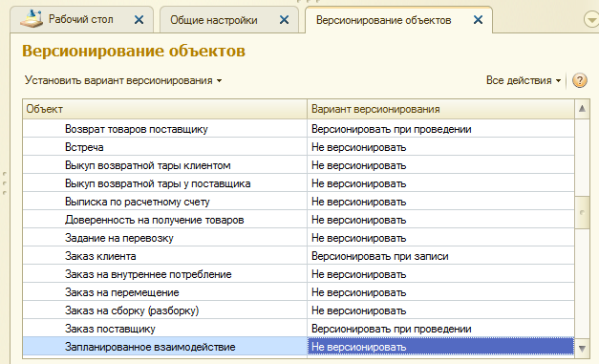Screen dimensions: 599x364
Task: Close the Рабочий стол tab
Action: point(139,20)
